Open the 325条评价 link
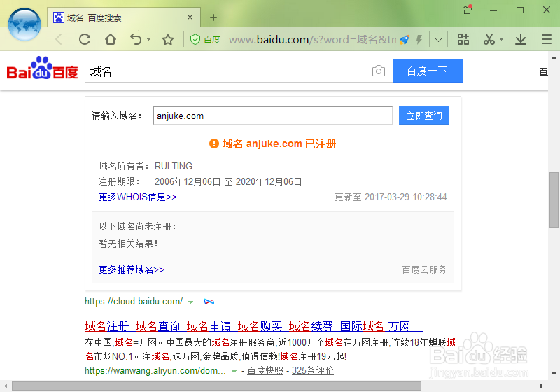Screen dimensions: 560x392 pyautogui.click(x=312, y=371)
